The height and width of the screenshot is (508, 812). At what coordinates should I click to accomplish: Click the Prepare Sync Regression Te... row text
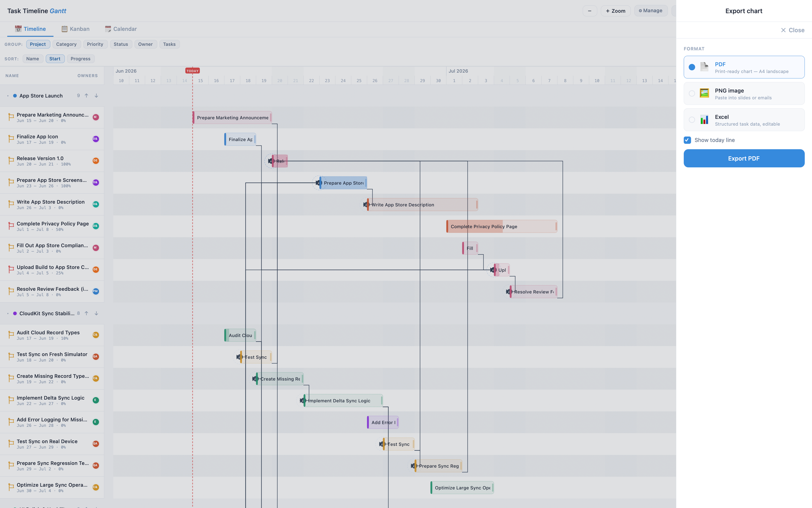53,463
